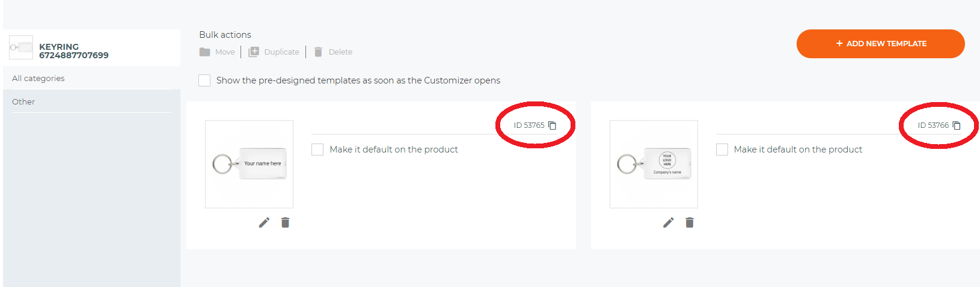Click the Keyring product thumbnail in sidebar
The height and width of the screenshot is (287, 980).
point(21,47)
